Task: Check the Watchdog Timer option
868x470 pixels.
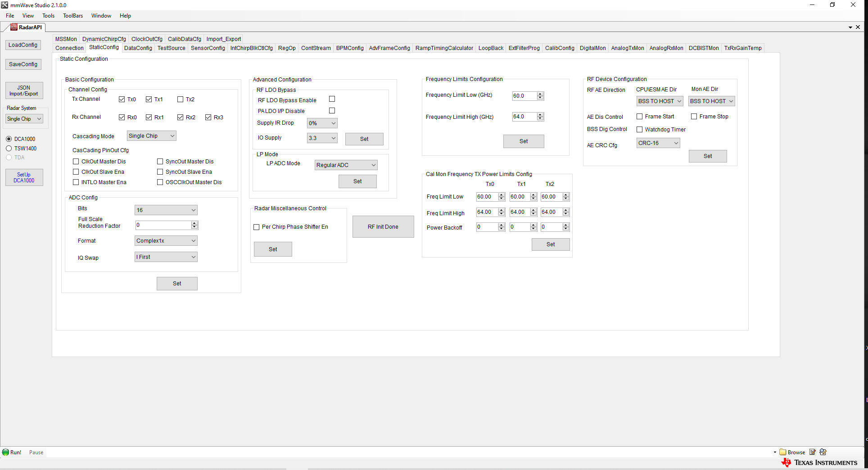Action: pyautogui.click(x=639, y=130)
